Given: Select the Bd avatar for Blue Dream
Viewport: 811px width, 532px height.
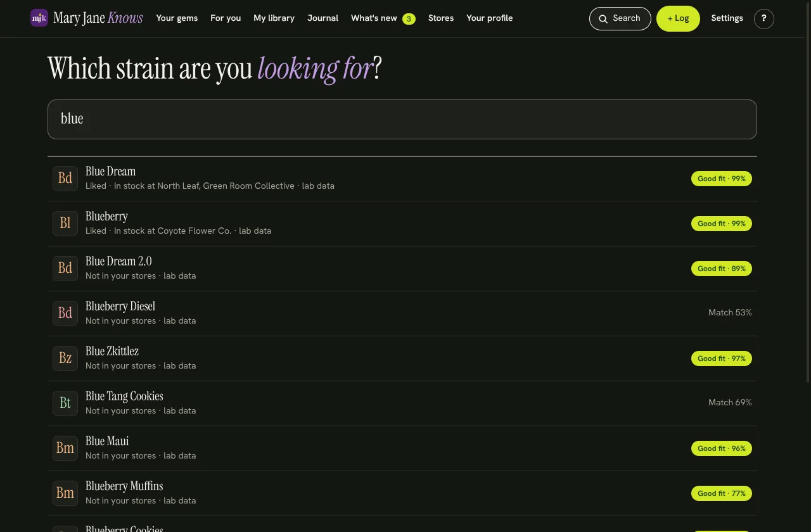Looking at the screenshot, I should click(65, 179).
